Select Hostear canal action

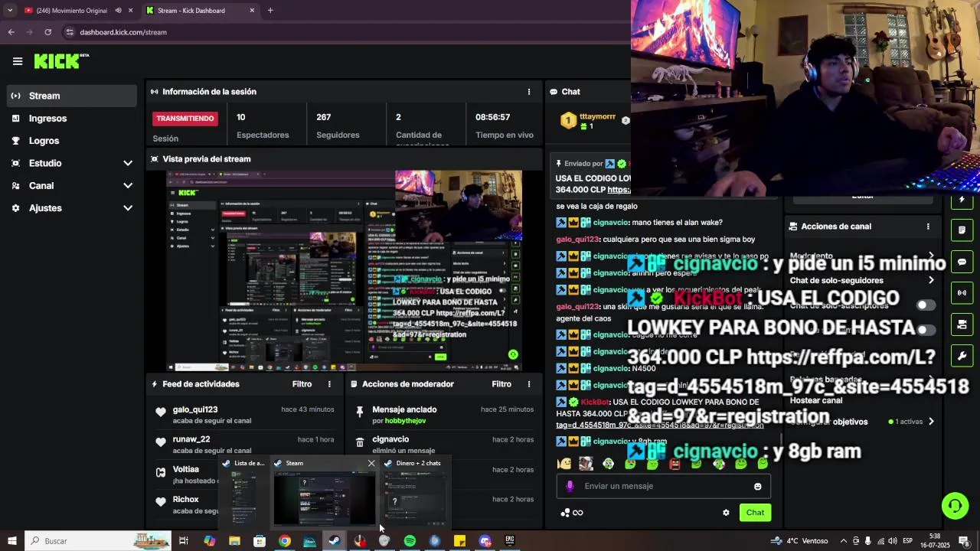point(816,400)
